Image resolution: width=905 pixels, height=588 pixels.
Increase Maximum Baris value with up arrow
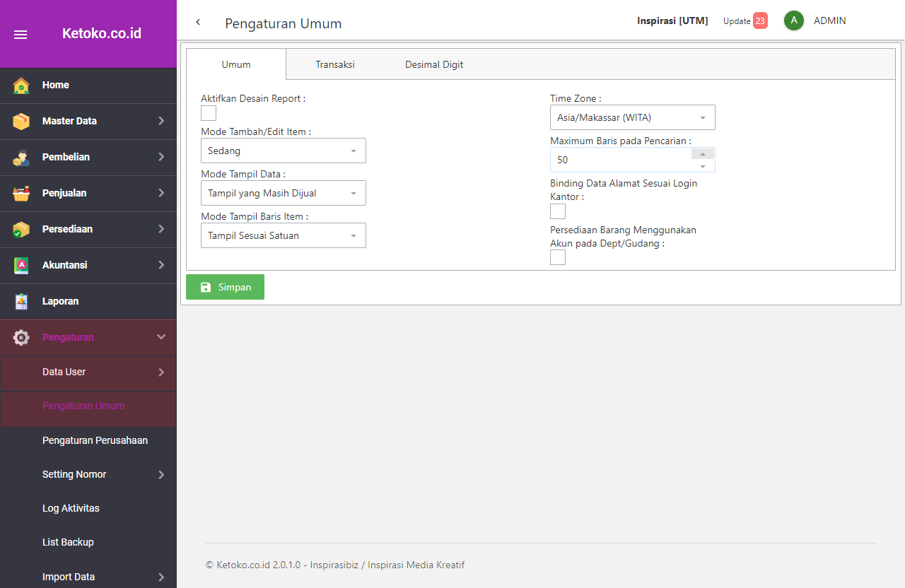[702, 154]
